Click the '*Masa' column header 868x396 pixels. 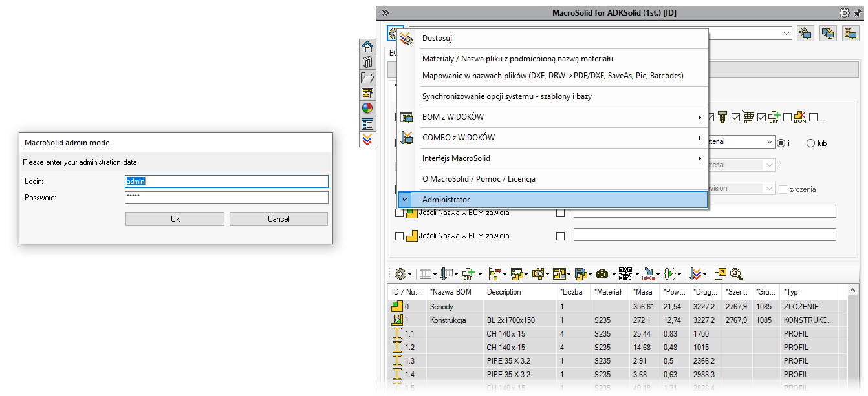coord(644,292)
